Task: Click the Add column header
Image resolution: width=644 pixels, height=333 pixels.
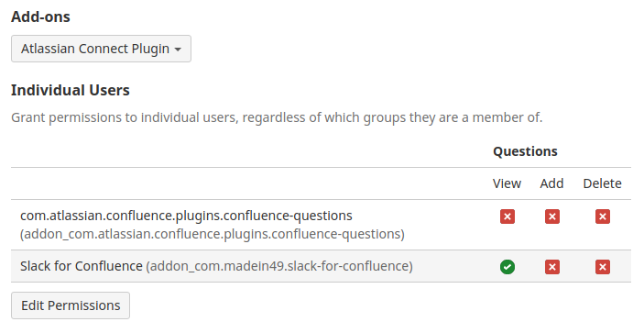Action: click(551, 183)
